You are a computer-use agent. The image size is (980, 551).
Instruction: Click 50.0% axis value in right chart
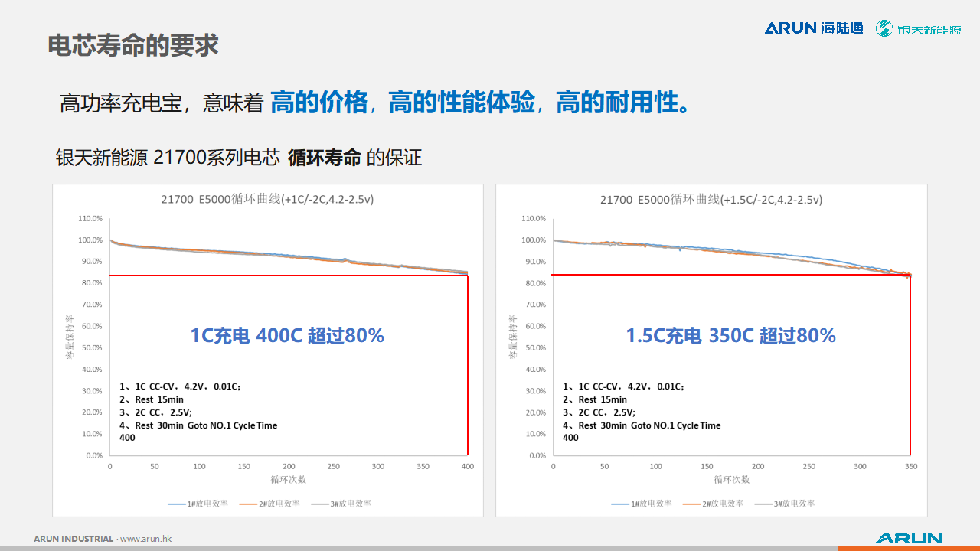[535, 348]
